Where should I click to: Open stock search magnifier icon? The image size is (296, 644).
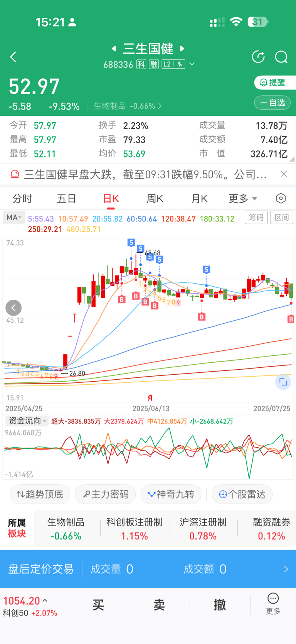(281, 57)
